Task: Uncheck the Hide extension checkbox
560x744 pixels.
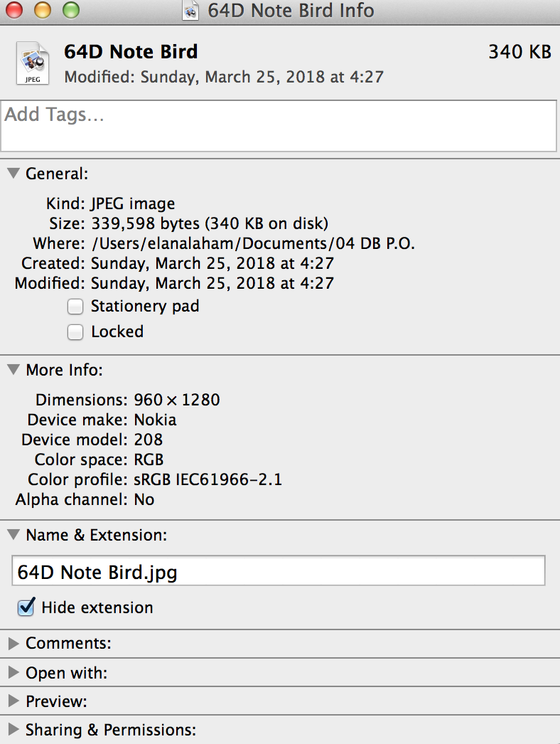Action: 26,607
